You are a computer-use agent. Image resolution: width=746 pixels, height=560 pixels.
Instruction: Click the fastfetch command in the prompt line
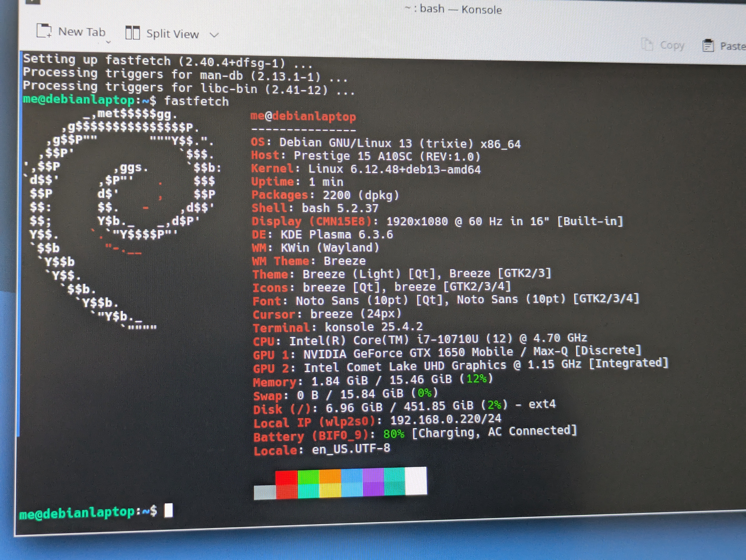pyautogui.click(x=197, y=102)
